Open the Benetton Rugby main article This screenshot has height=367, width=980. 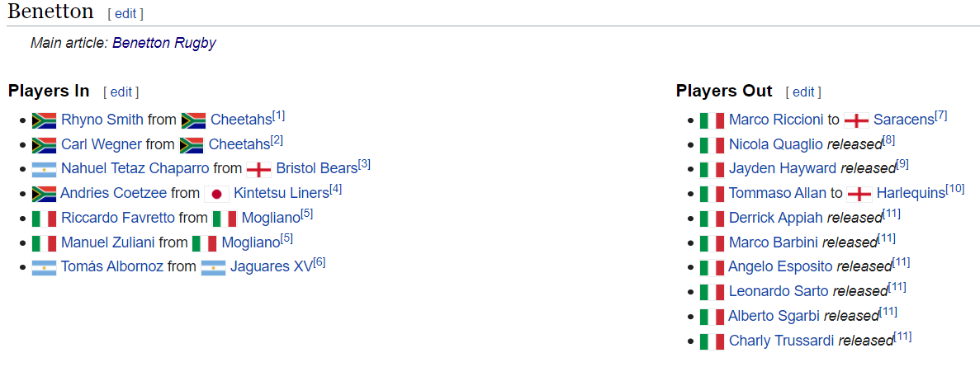164,43
